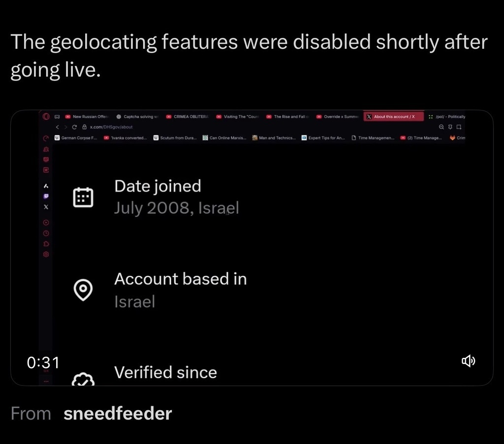The image size is (504, 444).
Task: Mute the video with the speaker icon
Action: (x=468, y=361)
